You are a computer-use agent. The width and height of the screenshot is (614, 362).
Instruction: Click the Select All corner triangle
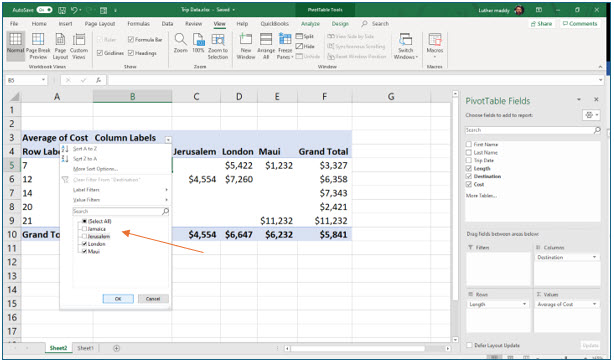tap(15, 97)
